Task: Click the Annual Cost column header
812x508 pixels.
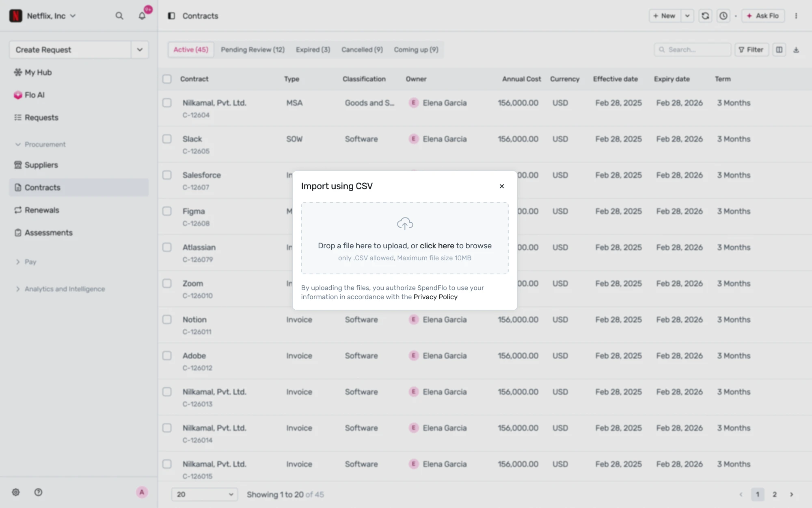Action: coord(521,79)
